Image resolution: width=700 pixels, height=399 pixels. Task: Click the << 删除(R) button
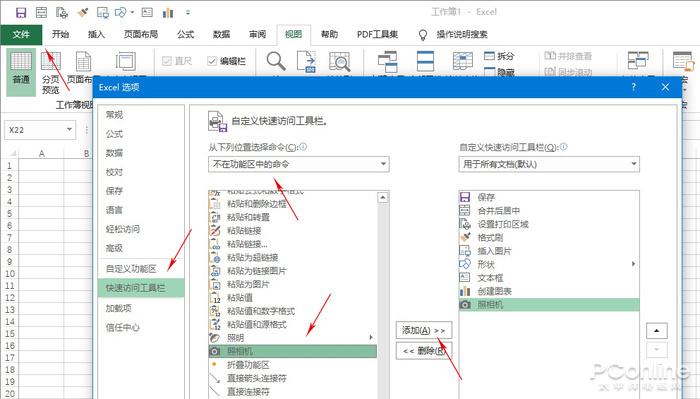pyautogui.click(x=424, y=351)
